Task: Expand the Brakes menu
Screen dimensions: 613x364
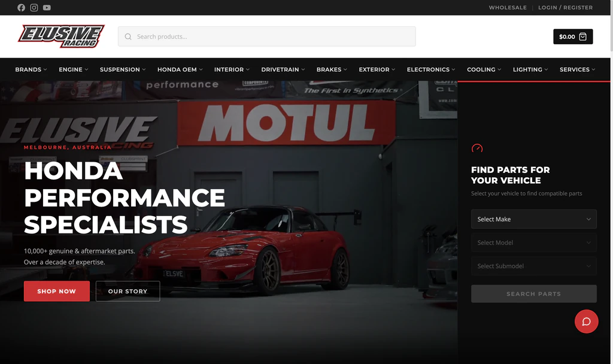Action: click(332, 69)
